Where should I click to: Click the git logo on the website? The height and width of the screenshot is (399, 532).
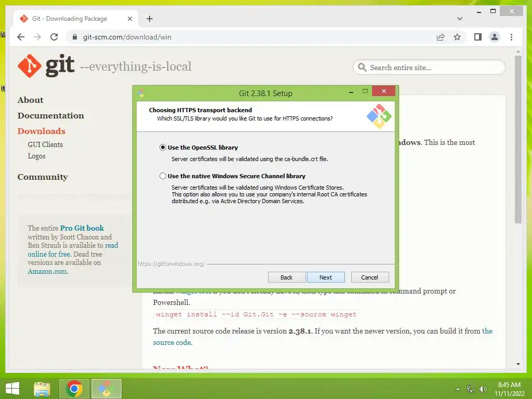pyautogui.click(x=46, y=66)
